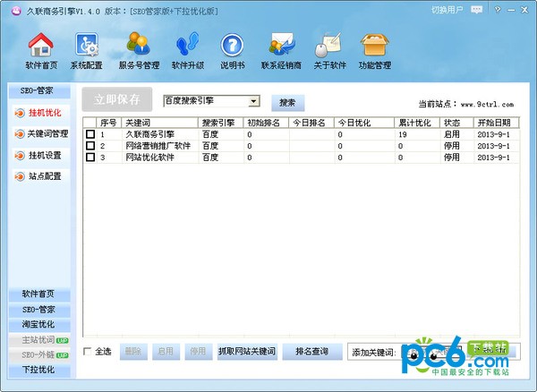This screenshot has width=537, height=392.
Task: Click the 立即保存 save button
Action: (116, 99)
